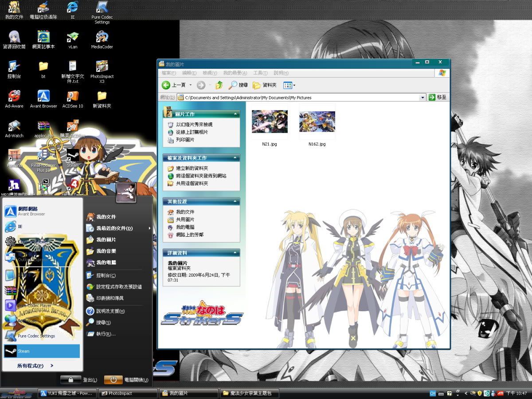Screen dimensions: 532x399
Task: Open the 編輯(E) menu
Action: pos(189,73)
